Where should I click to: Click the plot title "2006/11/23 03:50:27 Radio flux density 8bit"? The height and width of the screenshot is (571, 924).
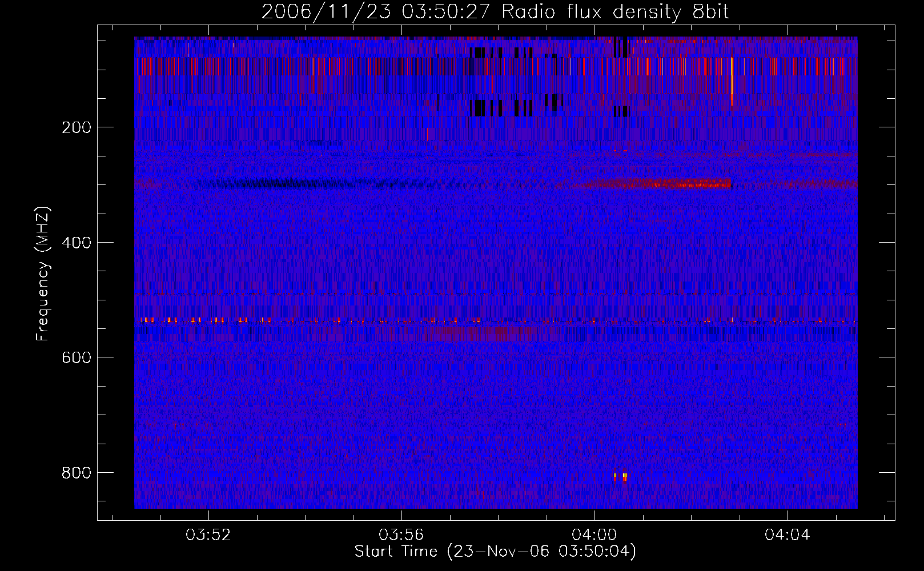coord(495,11)
